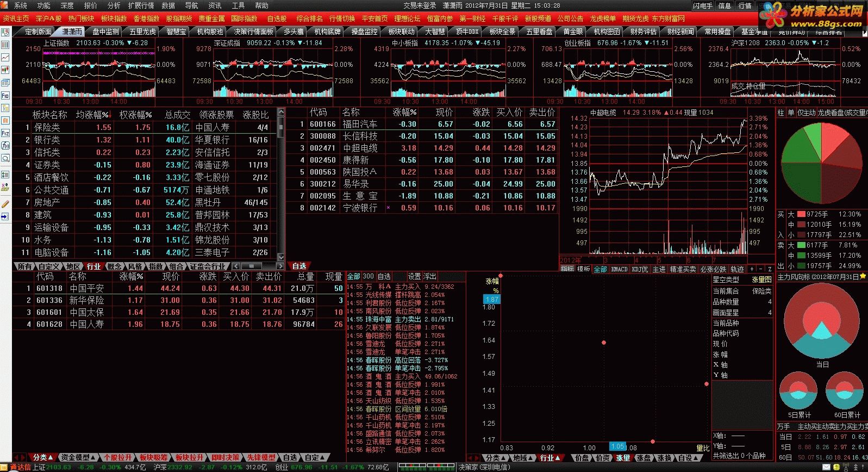The height and width of the screenshot is (472, 868).
Task: Open 公司公告 in the red toolbar
Action: 570,18
